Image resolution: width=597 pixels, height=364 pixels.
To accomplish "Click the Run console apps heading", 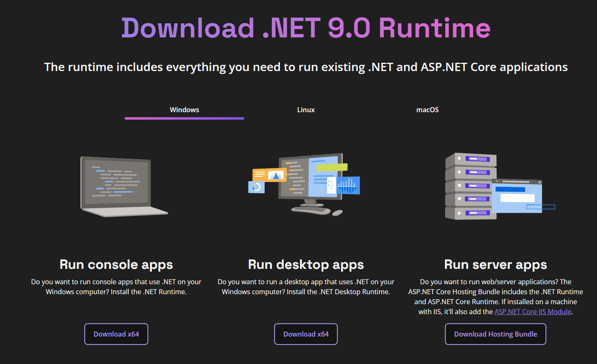I will [x=116, y=265].
